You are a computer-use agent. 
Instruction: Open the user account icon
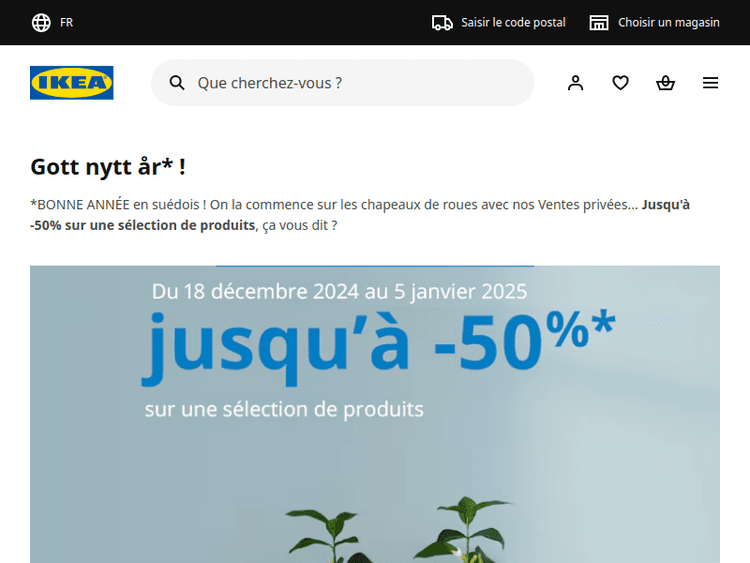575,83
